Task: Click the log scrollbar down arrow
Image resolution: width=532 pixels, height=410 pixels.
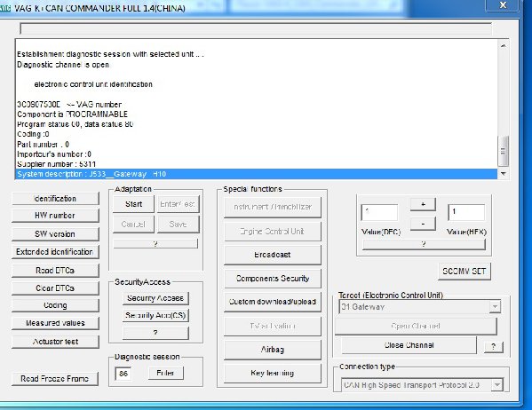Action: (x=504, y=174)
